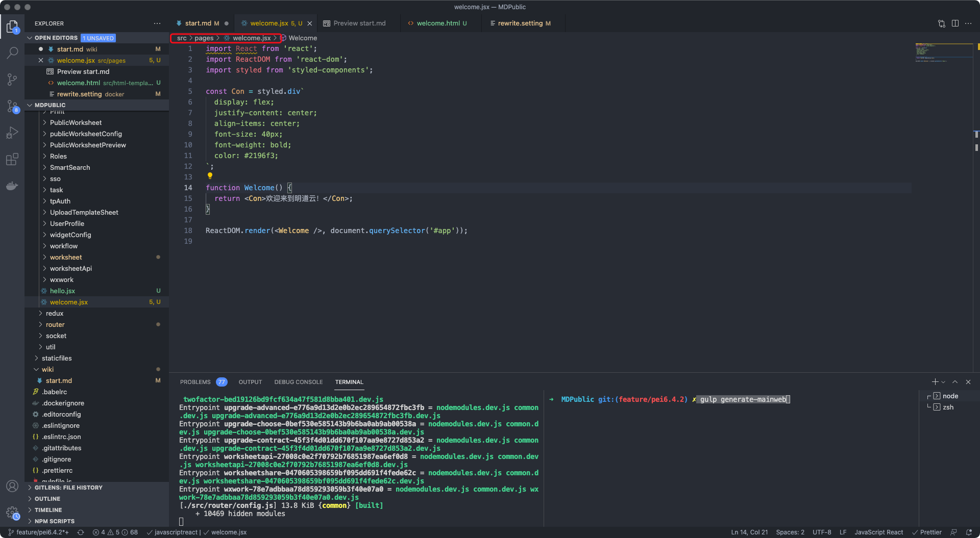Image resolution: width=980 pixels, height=538 pixels.
Task: Open the DEBUG CONSOLE panel tab
Action: [299, 382]
